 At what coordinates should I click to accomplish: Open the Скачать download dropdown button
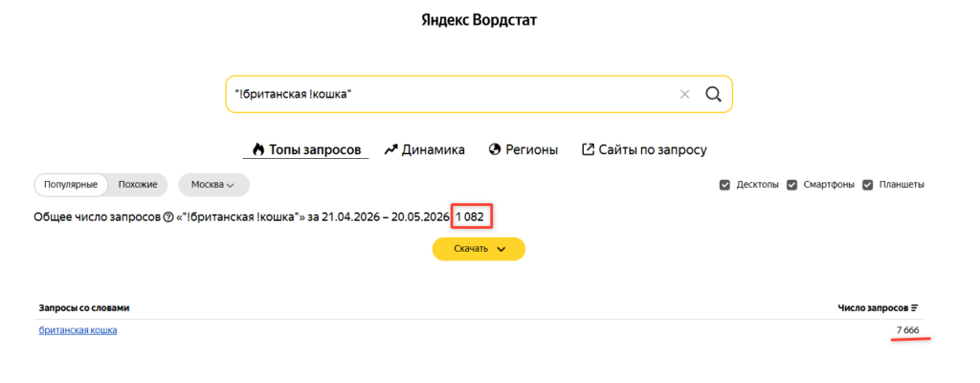(479, 248)
